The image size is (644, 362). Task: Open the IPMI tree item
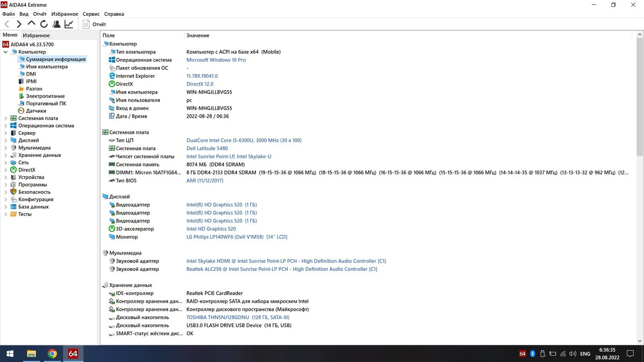(x=31, y=81)
